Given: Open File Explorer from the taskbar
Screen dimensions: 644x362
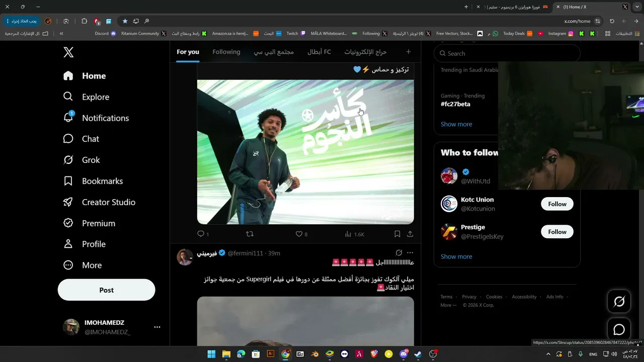Looking at the screenshot, I should point(226,354).
